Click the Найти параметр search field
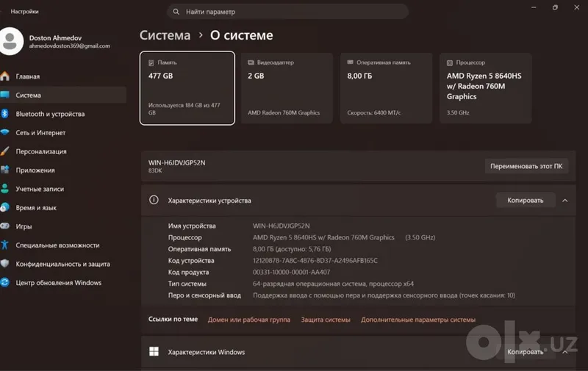The height and width of the screenshot is (371, 588). pos(287,12)
